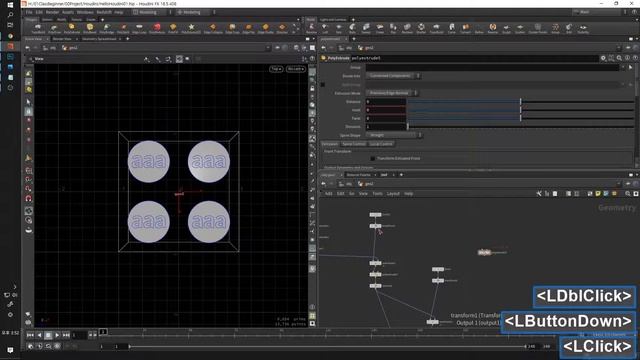Select the Loft shelf tool
The image size is (640, 360).
(x=325, y=28)
